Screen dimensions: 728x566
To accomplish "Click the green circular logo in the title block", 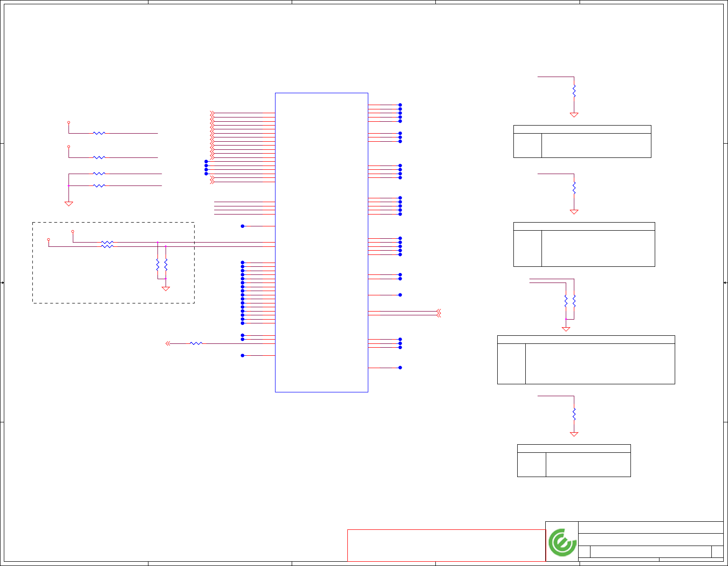I will click(x=562, y=542).
